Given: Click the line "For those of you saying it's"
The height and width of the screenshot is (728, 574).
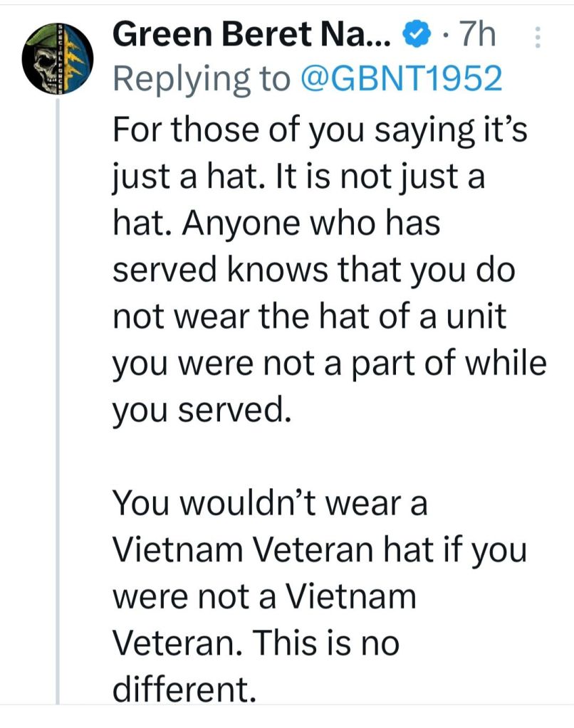Looking at the screenshot, I should pyautogui.click(x=320, y=132).
